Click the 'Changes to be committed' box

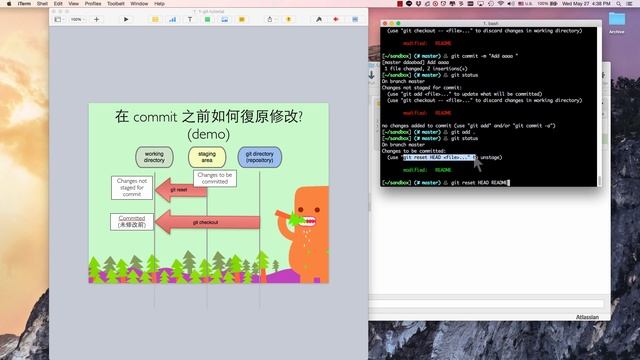[x=215, y=178]
